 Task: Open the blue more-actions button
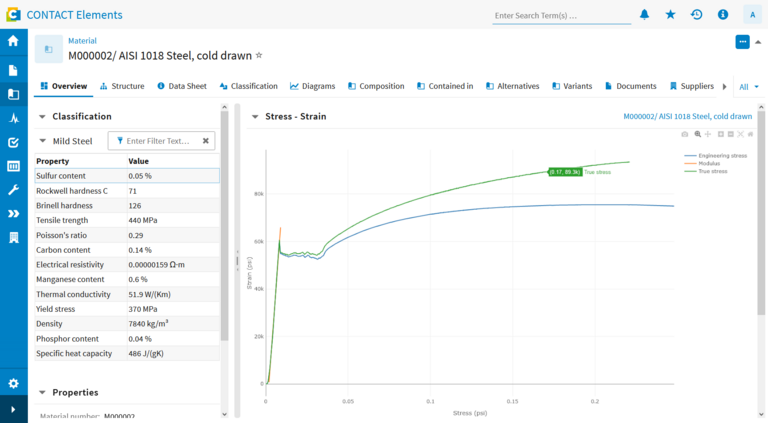click(743, 42)
